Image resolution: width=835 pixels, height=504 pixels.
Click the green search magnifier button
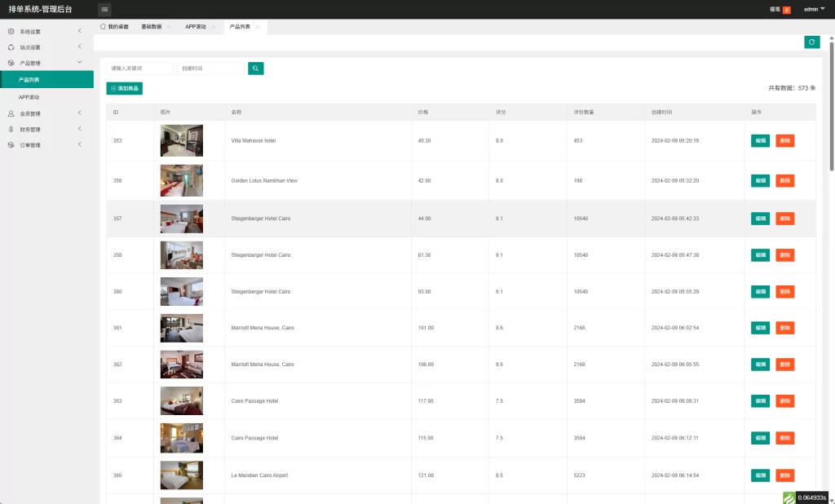coord(256,69)
